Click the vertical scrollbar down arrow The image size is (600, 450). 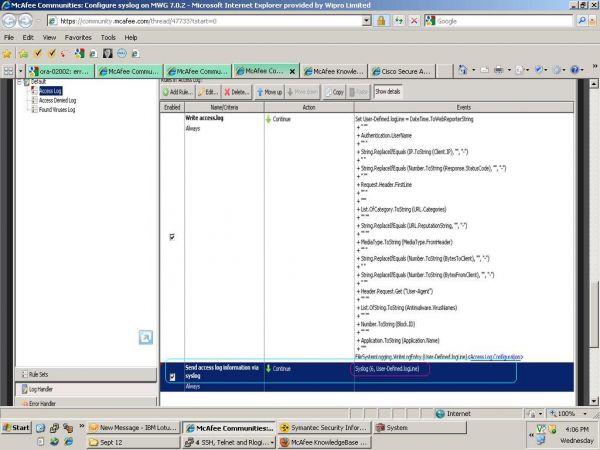593,401
